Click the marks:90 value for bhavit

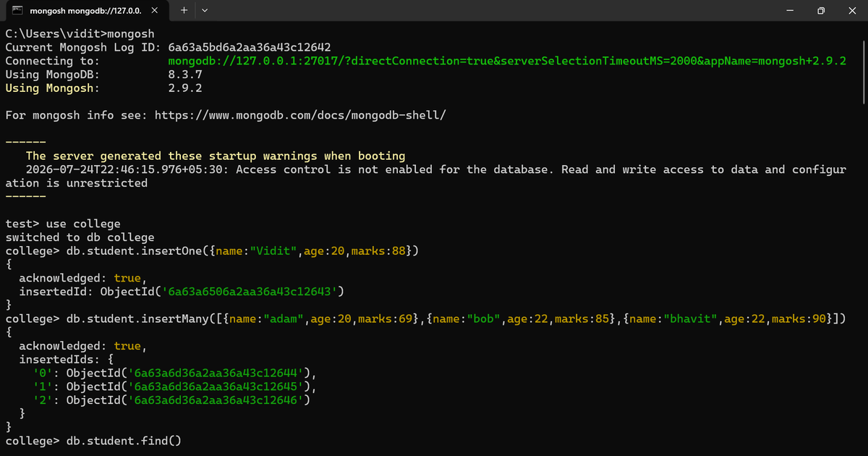[x=799, y=318]
